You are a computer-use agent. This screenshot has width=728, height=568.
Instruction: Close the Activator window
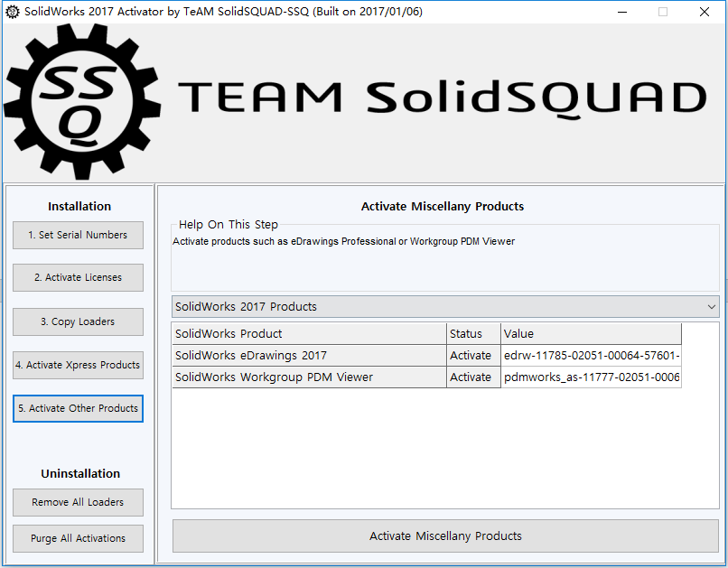705,12
